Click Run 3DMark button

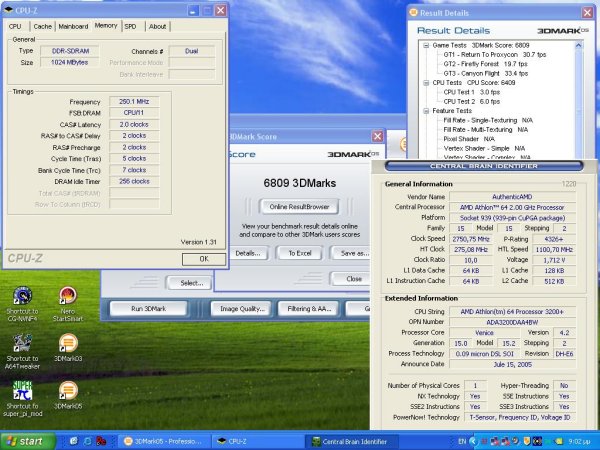pyautogui.click(x=148, y=309)
